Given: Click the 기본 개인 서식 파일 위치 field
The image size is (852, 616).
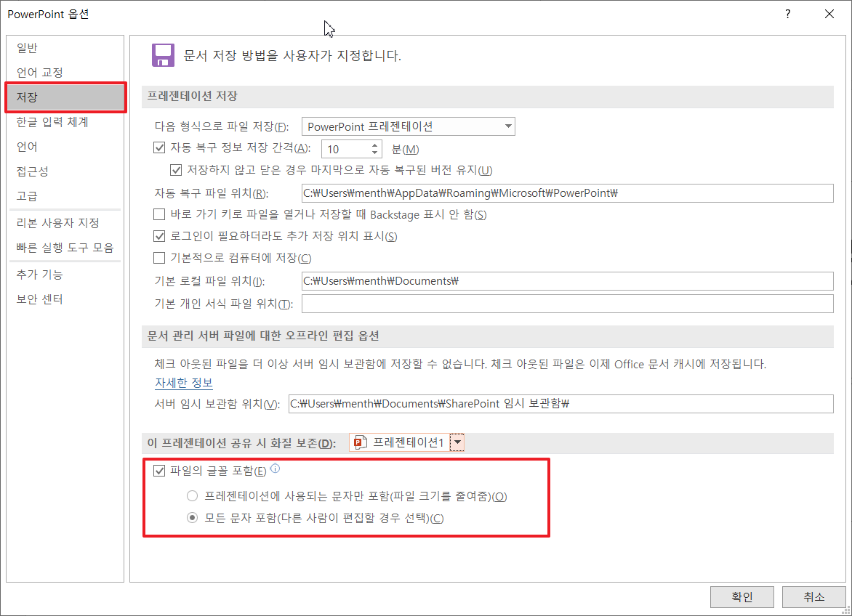Looking at the screenshot, I should 567,304.
